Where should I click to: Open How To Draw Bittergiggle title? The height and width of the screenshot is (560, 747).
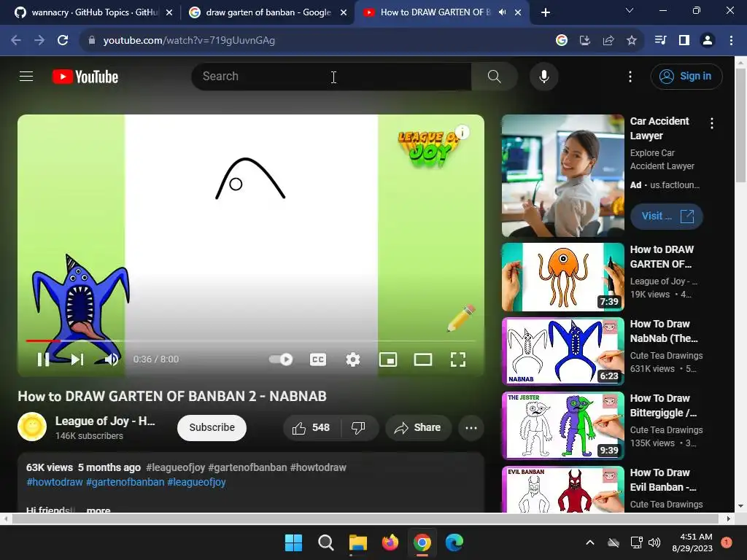point(664,405)
